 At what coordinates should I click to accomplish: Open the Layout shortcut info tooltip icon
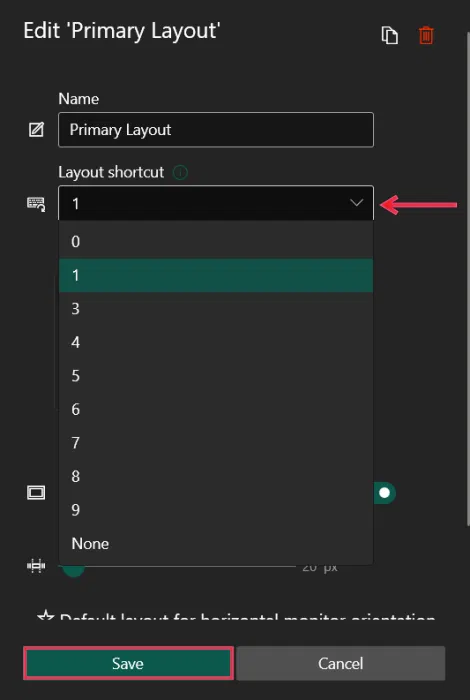(180, 172)
